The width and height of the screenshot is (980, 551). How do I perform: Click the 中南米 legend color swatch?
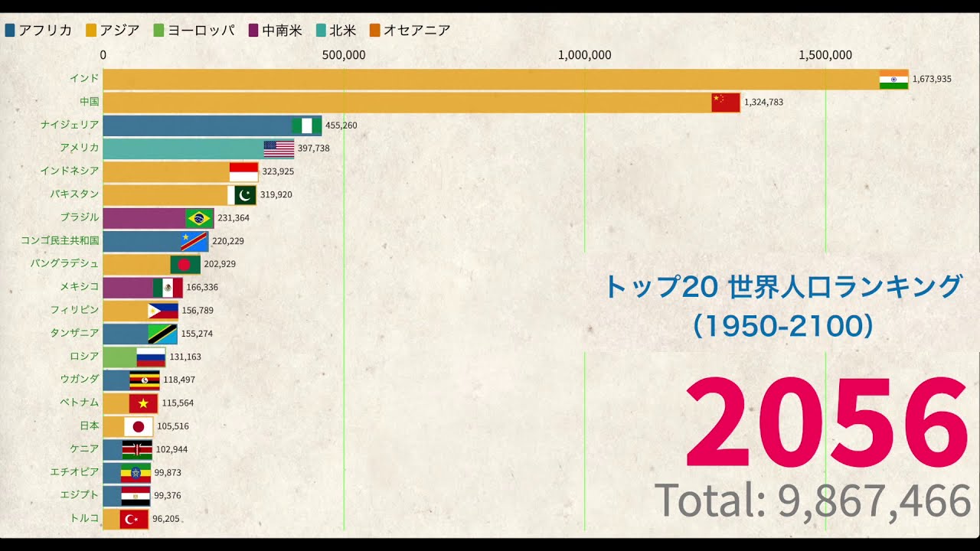click(253, 31)
